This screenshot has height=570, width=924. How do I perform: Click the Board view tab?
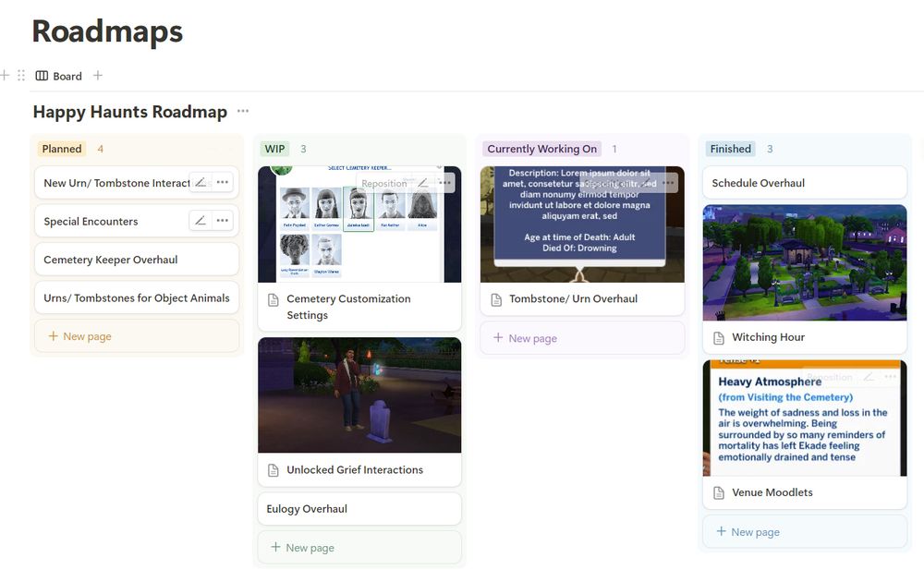59,76
